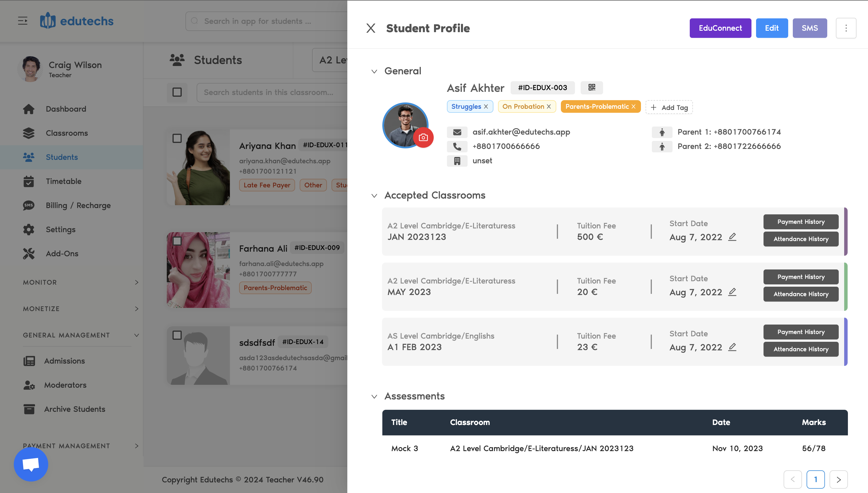Image resolution: width=868 pixels, height=493 pixels.
Task: Close the Student Profile panel with X
Action: (x=371, y=28)
